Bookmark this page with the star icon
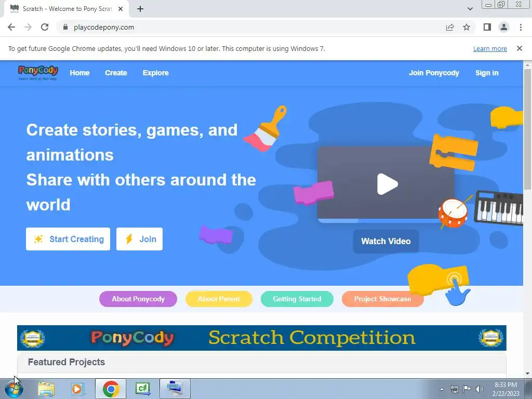This screenshot has height=399, width=532. (x=467, y=27)
